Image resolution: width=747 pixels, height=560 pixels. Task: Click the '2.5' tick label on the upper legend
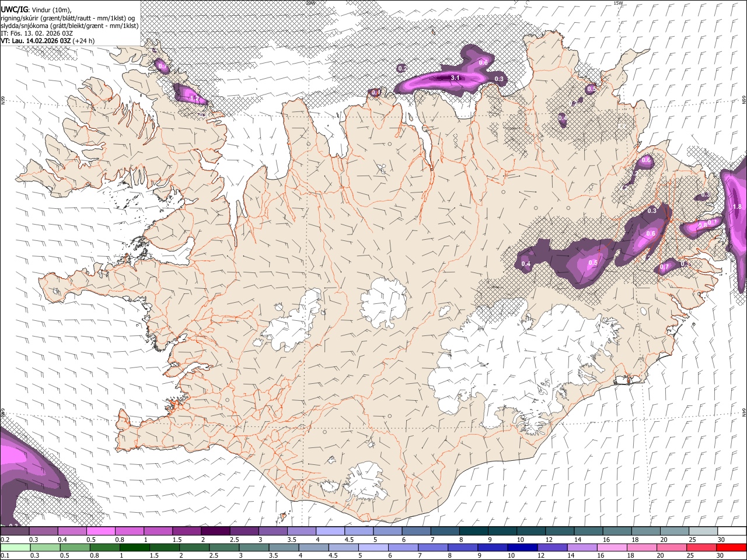pyautogui.click(x=234, y=540)
